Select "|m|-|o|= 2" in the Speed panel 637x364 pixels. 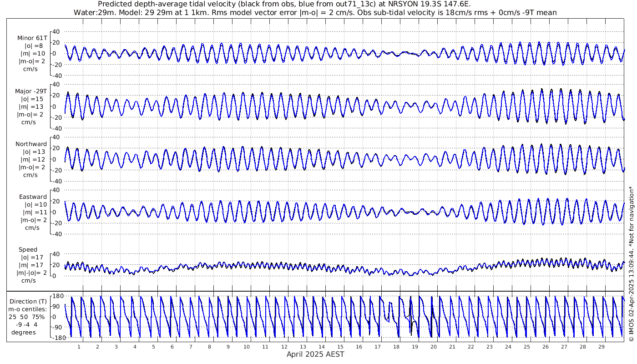(x=31, y=273)
